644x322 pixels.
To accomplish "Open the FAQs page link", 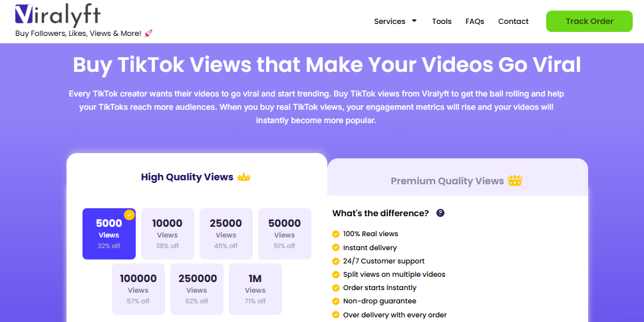I will (475, 21).
